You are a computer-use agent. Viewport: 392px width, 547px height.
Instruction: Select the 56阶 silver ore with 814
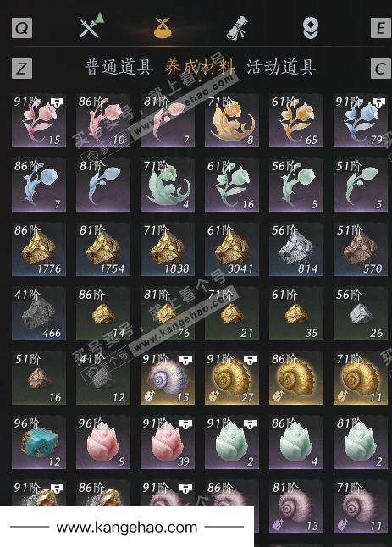pos(296,249)
